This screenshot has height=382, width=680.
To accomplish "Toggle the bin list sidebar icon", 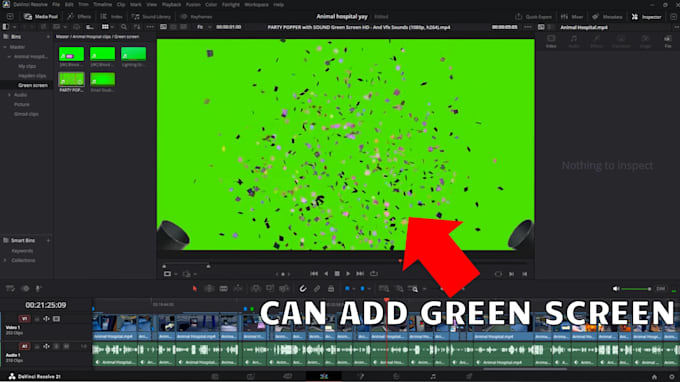I will coord(6,27).
